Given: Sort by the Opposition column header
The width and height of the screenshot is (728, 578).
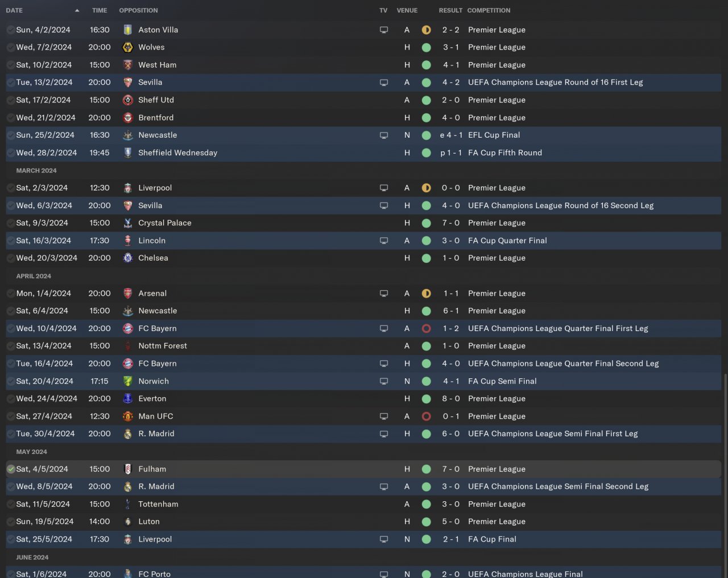Looking at the screenshot, I should [138, 10].
